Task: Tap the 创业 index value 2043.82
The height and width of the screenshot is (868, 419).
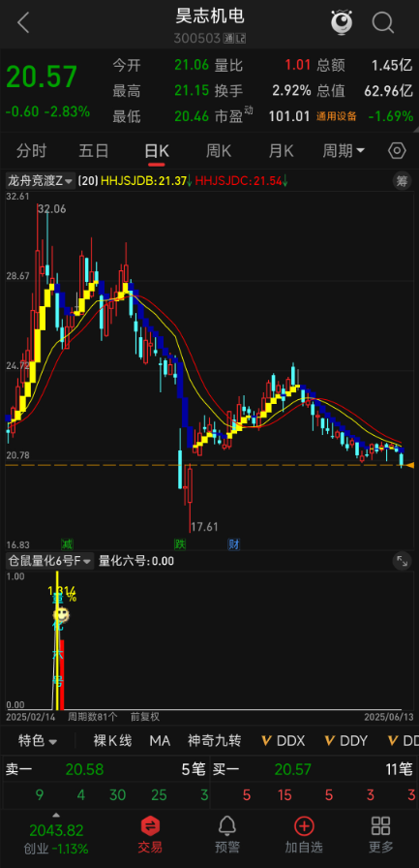Action: (x=56, y=830)
